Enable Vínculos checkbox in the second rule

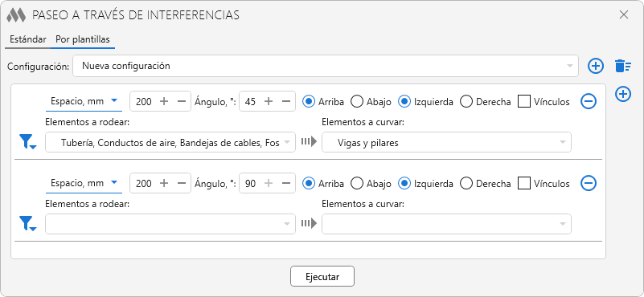(523, 183)
